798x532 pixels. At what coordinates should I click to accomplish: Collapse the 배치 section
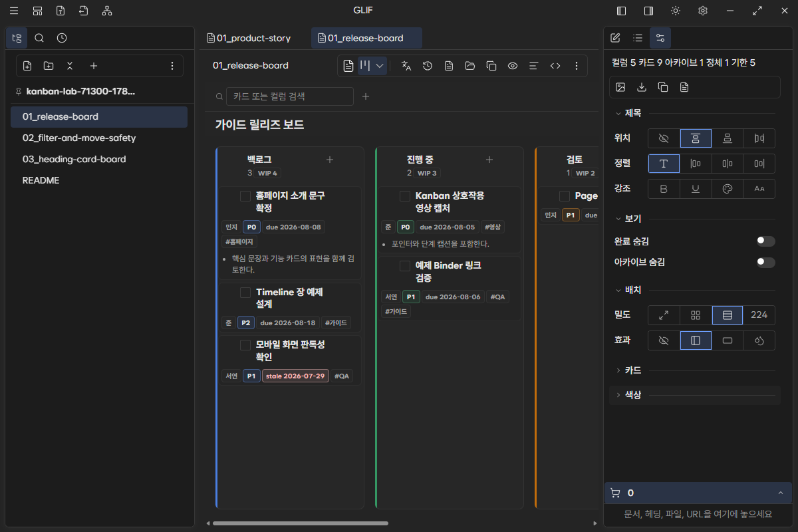[628, 290]
